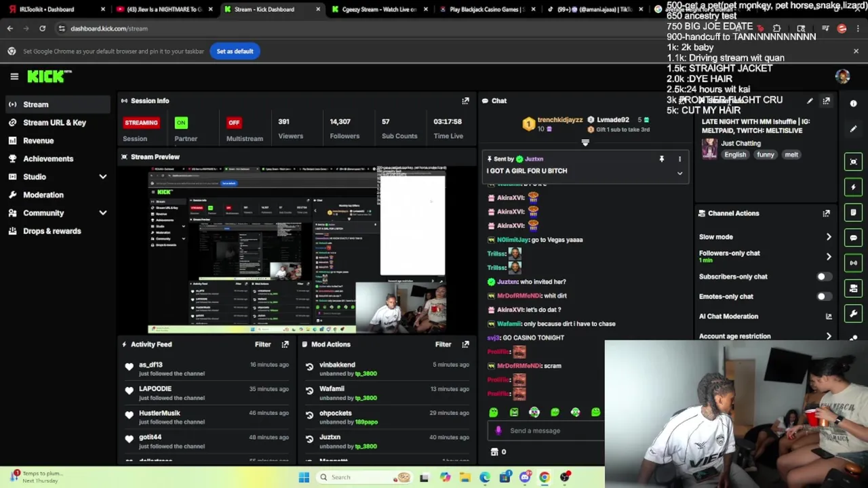Toggle Subscribers-only chat switch
The image size is (868, 488).
[x=823, y=277]
